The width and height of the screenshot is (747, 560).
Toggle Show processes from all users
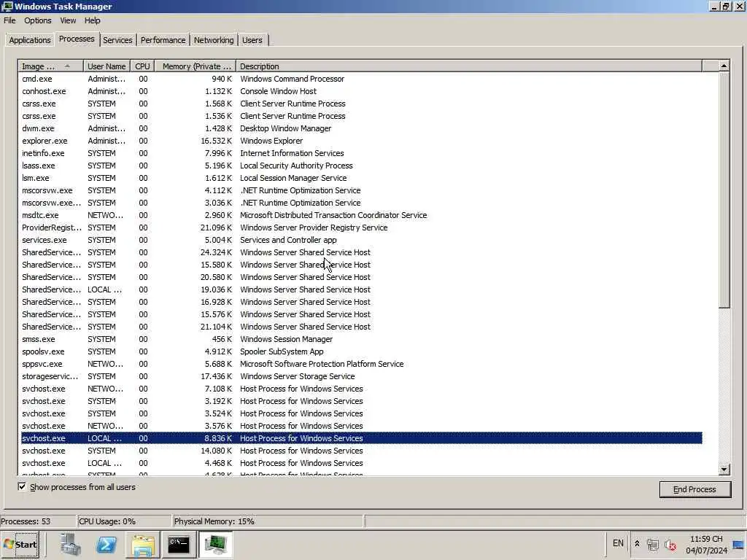tap(22, 486)
